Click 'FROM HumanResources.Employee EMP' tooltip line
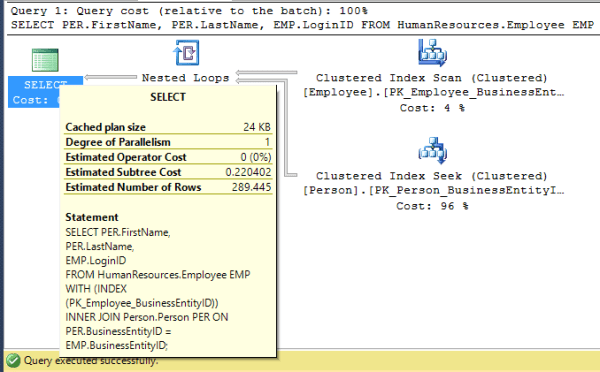Screen dimensions: 600x372 point(158,274)
